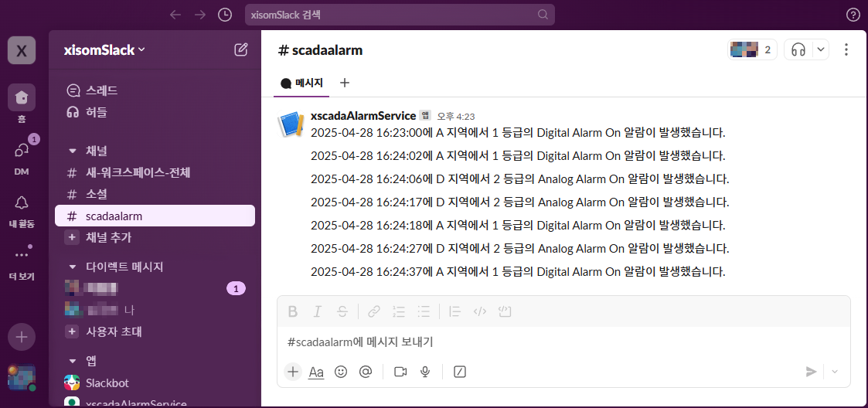Image resolution: width=868 pixels, height=408 pixels.
Task: Open send options dropdown arrow
Action: pos(835,372)
